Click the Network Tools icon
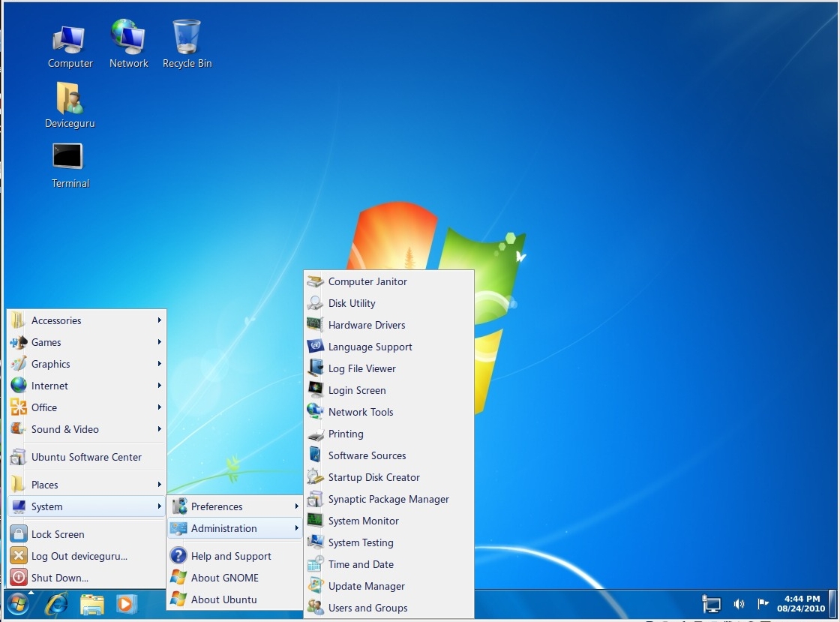Screen dimensions: 840x622 coord(315,412)
